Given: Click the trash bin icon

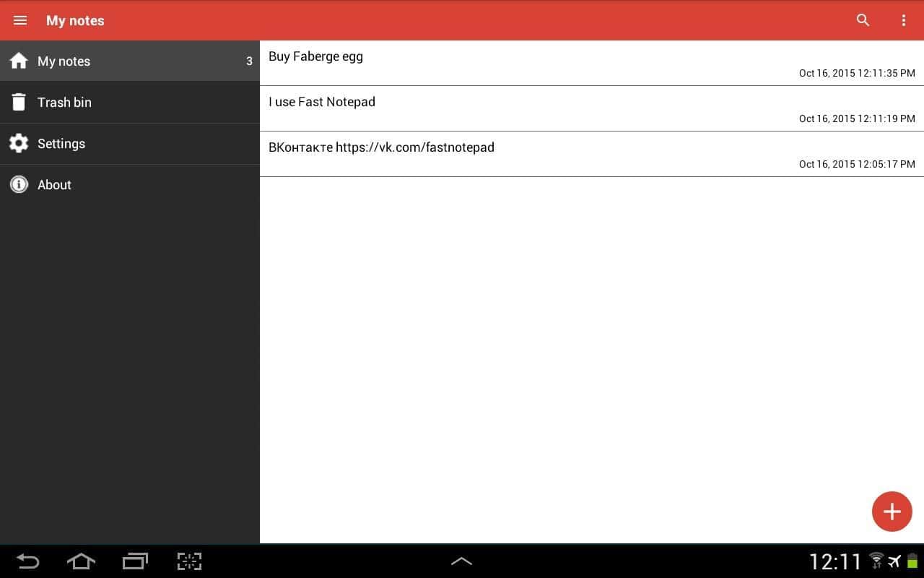Looking at the screenshot, I should (x=19, y=102).
